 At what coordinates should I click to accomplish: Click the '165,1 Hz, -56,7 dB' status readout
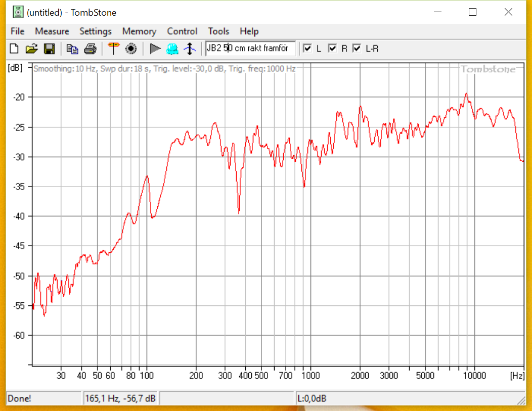pos(120,398)
